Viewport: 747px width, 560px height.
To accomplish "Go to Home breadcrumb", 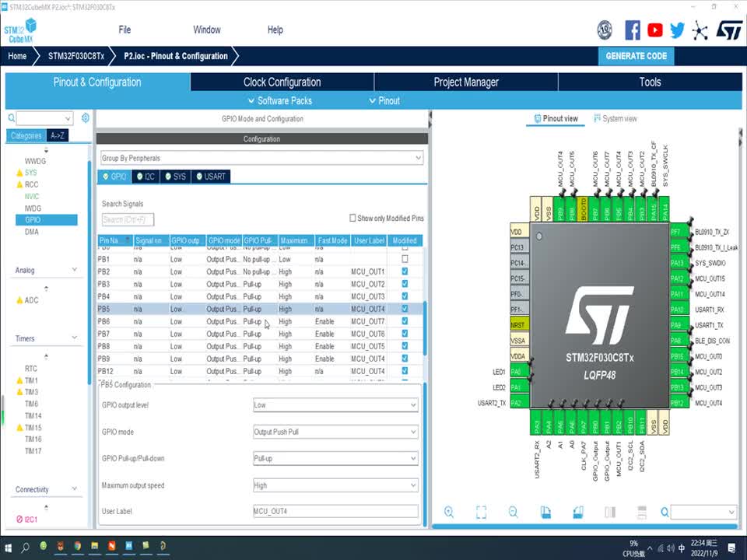I will [x=17, y=56].
